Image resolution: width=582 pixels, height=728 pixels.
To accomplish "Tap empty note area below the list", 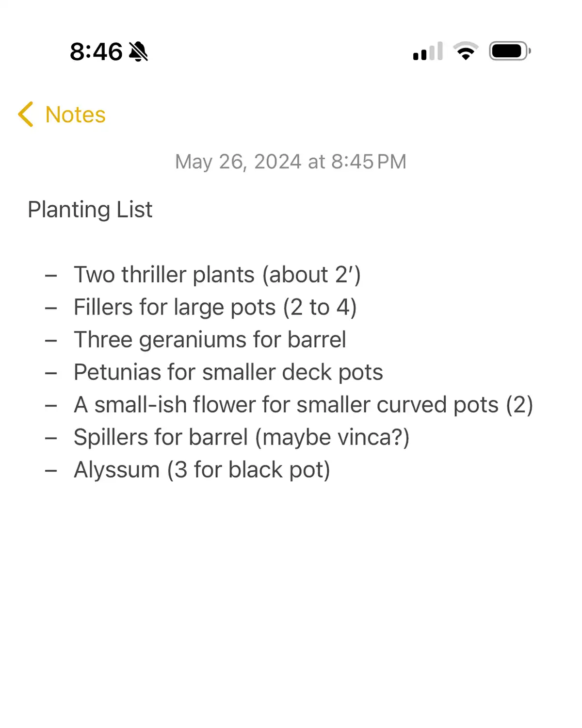I will (x=291, y=602).
